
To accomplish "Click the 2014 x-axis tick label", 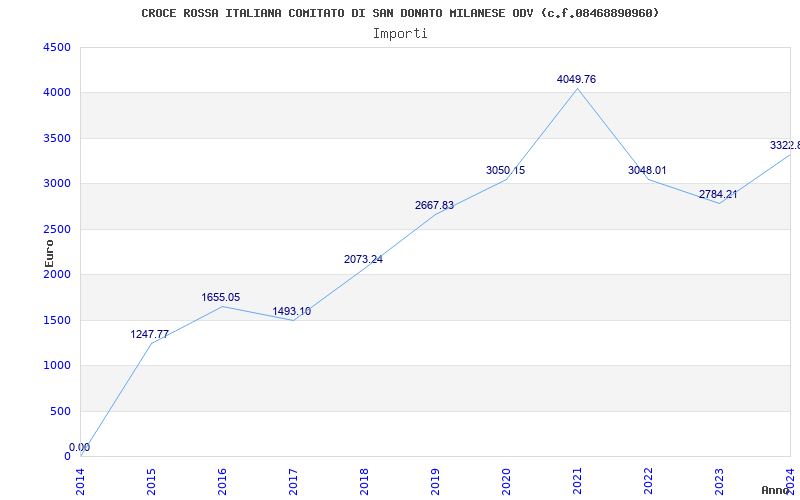I will point(81,481).
